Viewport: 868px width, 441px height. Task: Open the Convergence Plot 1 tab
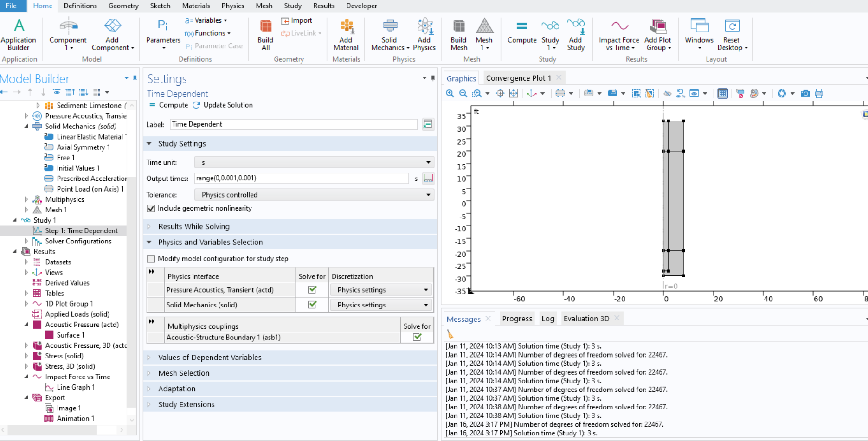[x=519, y=78]
